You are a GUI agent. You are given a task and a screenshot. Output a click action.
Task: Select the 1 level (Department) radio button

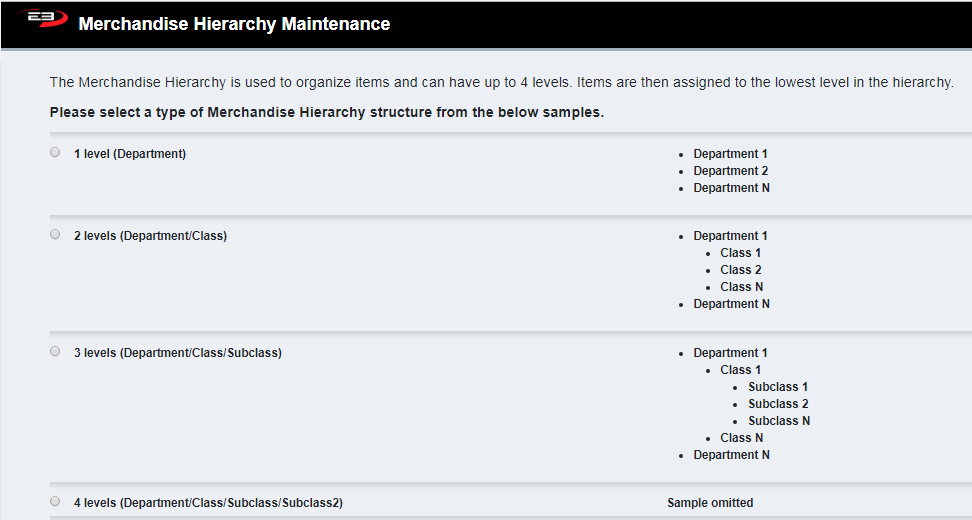click(x=55, y=153)
